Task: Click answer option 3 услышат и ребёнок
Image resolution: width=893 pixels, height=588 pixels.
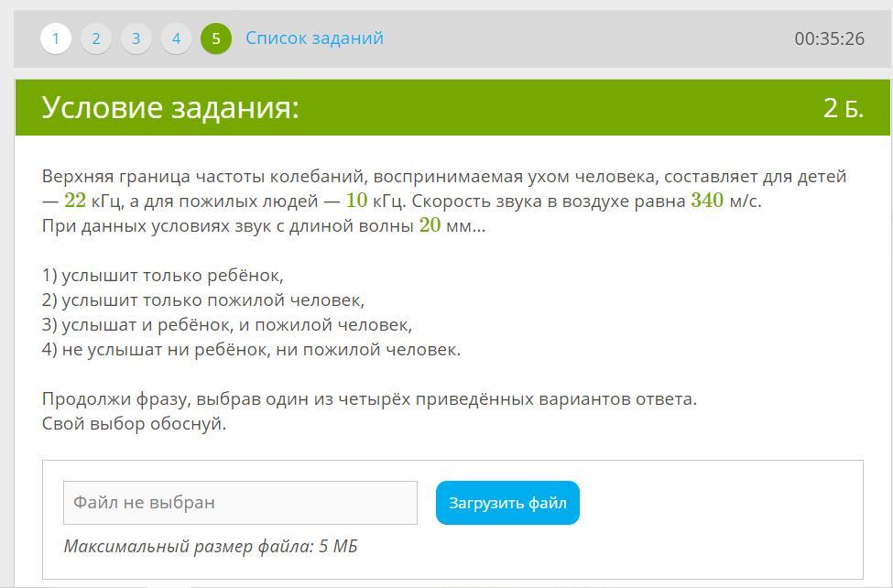Action: [227, 325]
